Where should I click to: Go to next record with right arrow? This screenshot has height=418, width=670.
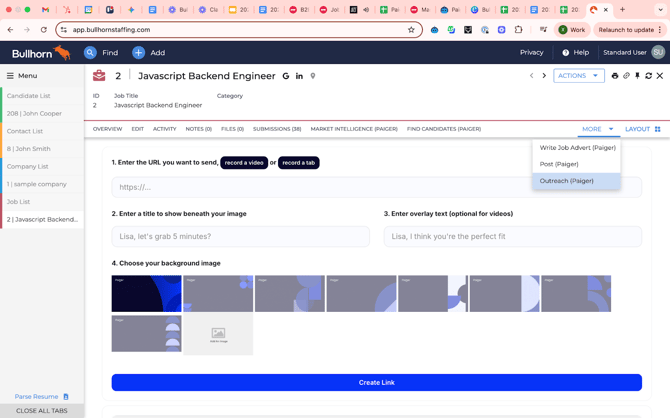pos(544,76)
